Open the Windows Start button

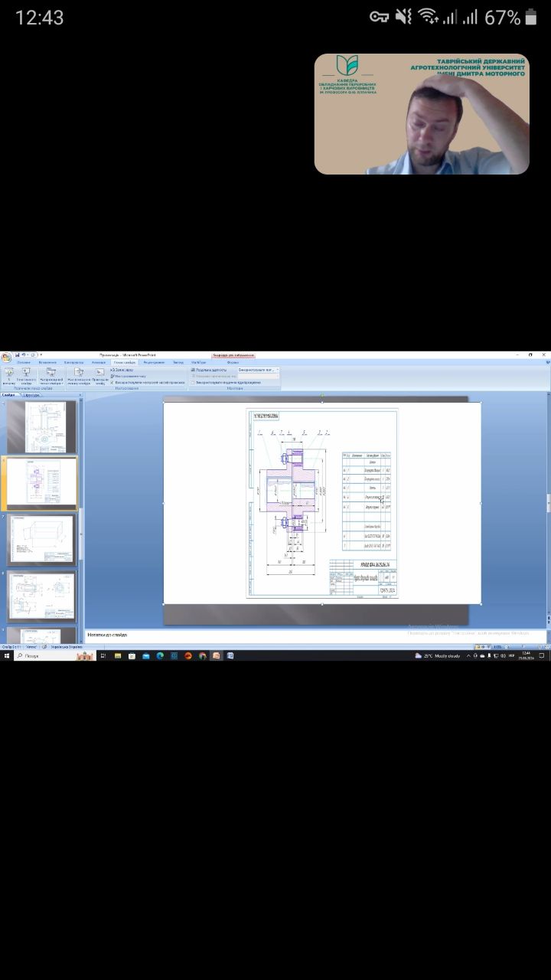tap(6, 656)
